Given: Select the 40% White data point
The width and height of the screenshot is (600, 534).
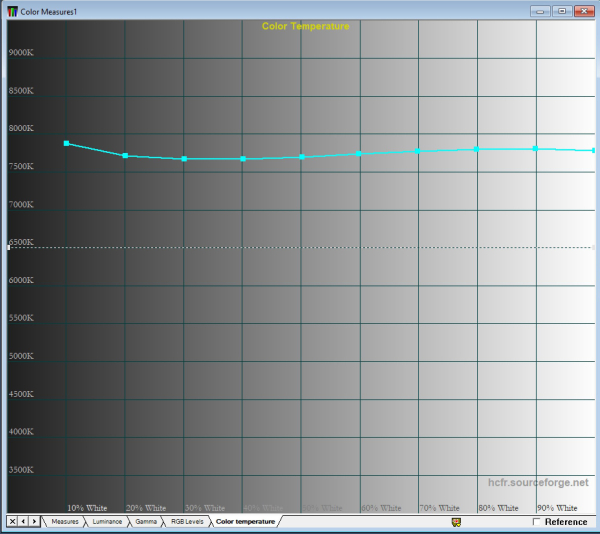Looking at the screenshot, I should (x=243, y=159).
